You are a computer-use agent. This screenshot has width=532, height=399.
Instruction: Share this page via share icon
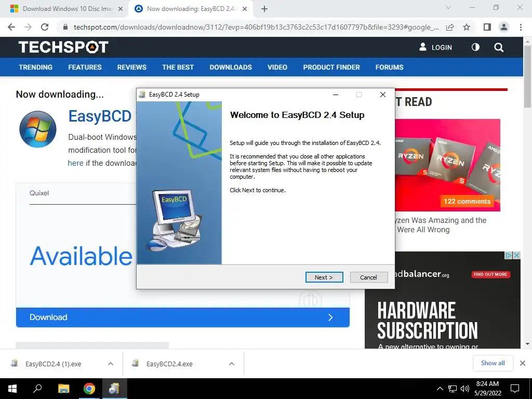click(x=450, y=27)
